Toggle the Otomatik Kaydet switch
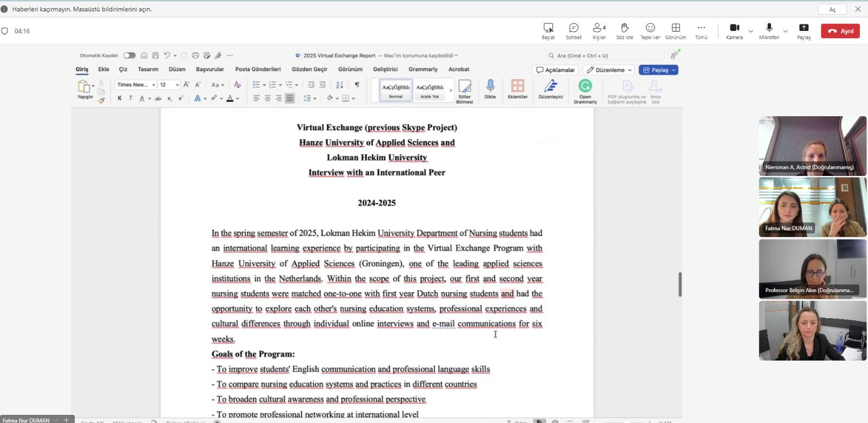 (x=129, y=55)
